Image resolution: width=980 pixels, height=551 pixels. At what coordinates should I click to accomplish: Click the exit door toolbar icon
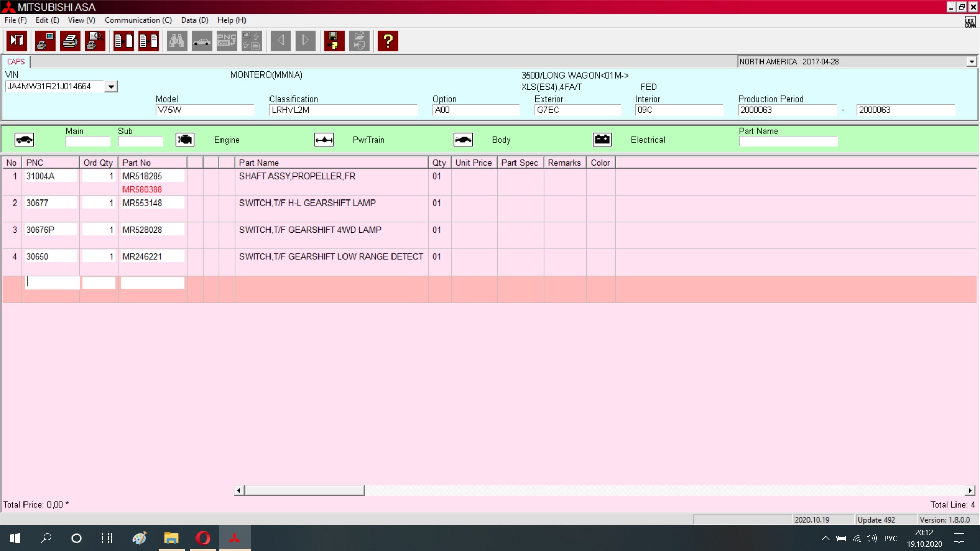[x=17, y=41]
